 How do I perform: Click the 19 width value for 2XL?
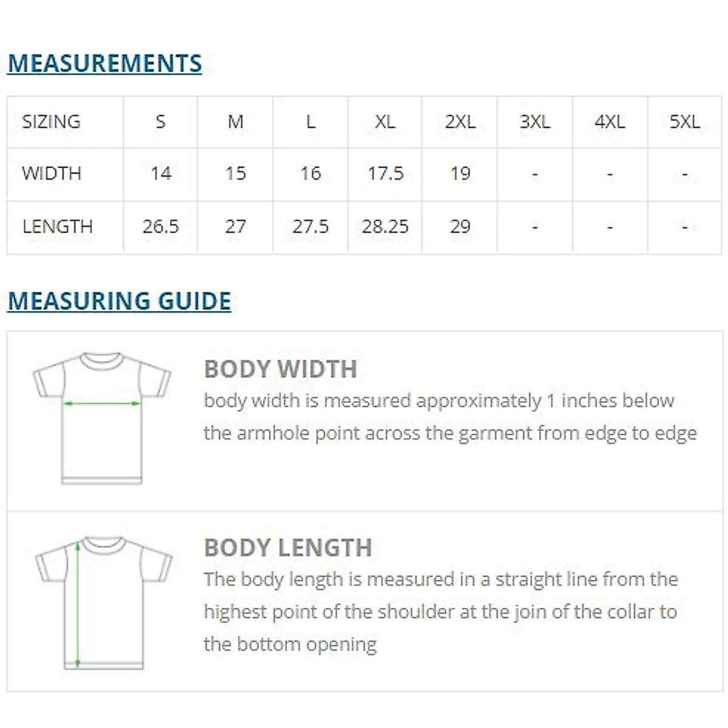click(460, 174)
